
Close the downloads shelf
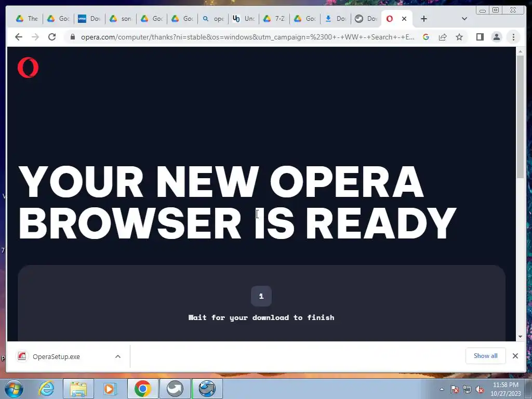[x=515, y=356]
